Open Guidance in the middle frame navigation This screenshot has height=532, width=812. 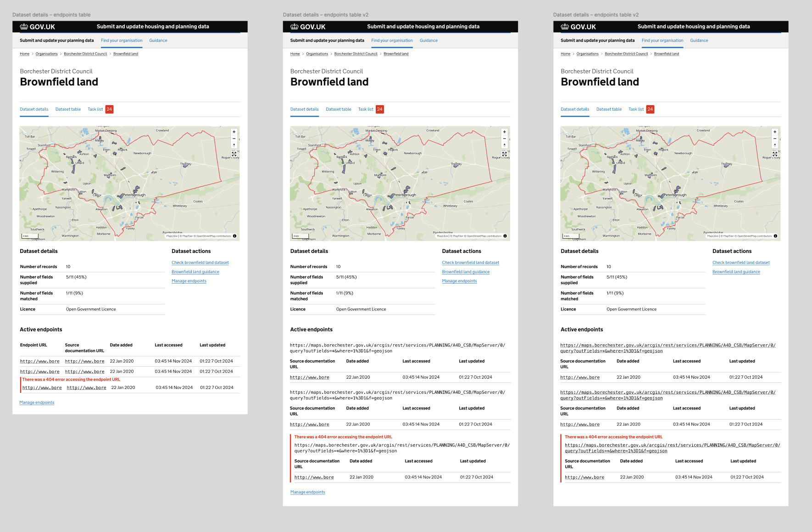[429, 40]
